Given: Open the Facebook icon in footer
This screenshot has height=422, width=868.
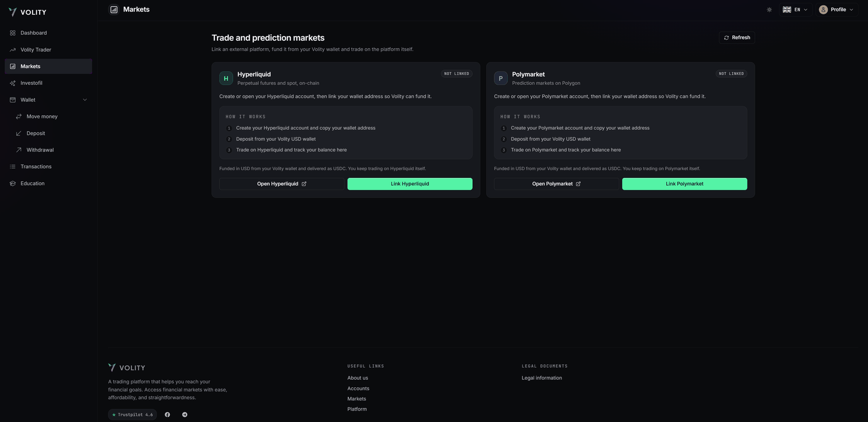Looking at the screenshot, I should (168, 415).
